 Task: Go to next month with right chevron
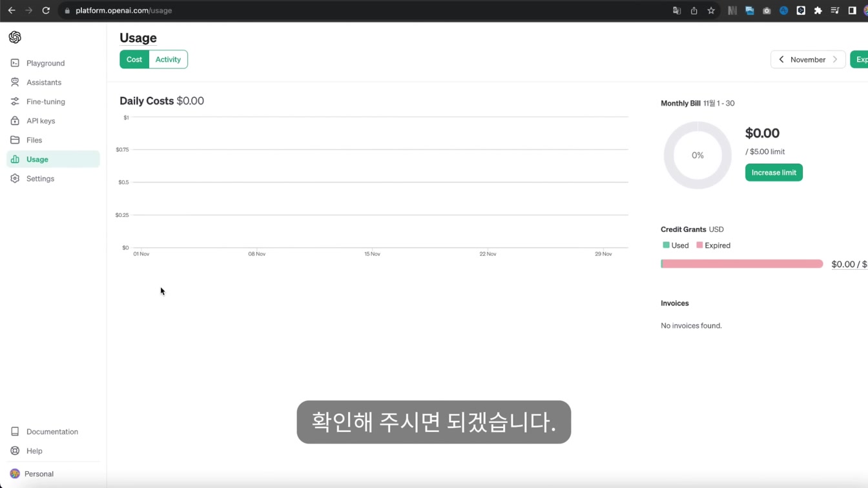pos(835,59)
